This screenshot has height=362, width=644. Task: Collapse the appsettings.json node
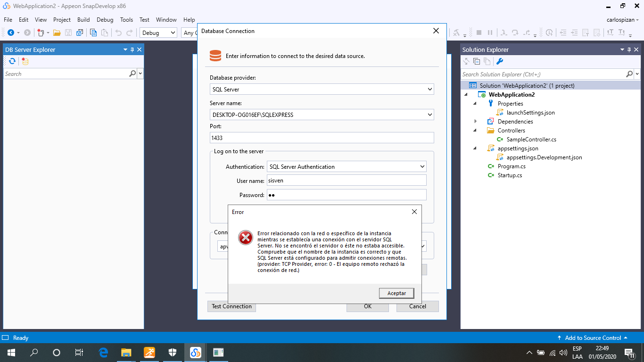[x=475, y=148]
